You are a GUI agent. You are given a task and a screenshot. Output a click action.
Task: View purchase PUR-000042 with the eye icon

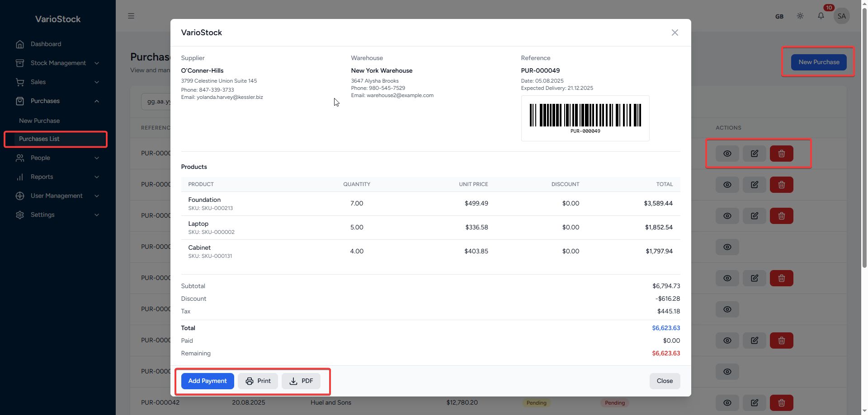point(727,402)
